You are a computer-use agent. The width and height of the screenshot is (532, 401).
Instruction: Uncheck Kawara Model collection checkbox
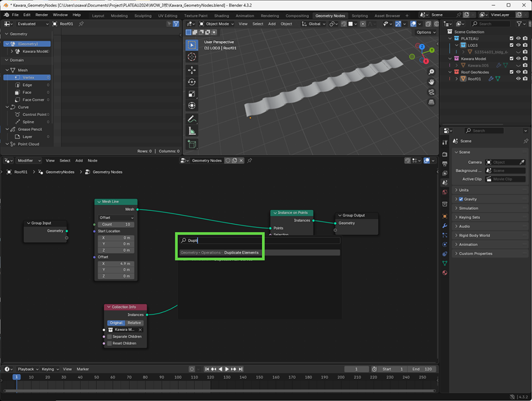(512, 59)
